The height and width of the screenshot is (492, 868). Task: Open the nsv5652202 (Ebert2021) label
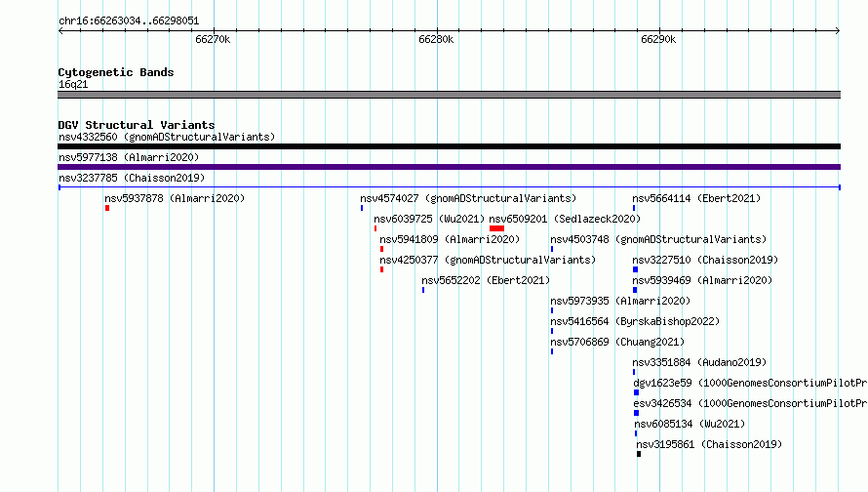(x=486, y=280)
